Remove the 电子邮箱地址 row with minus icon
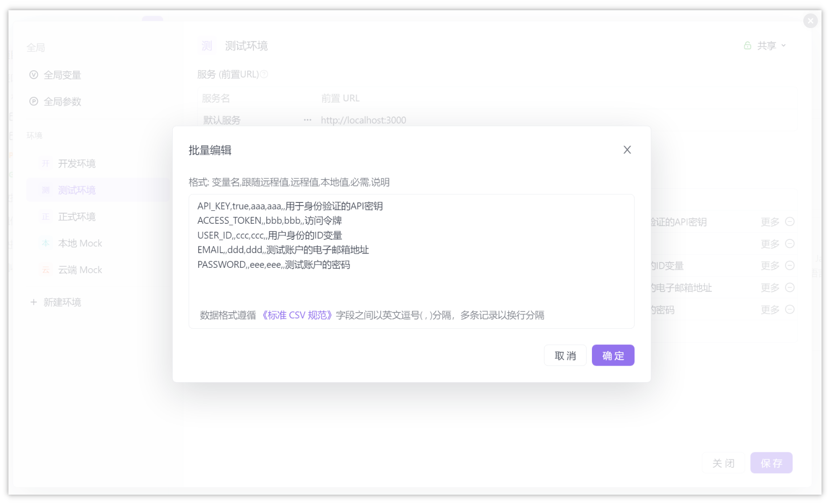 [x=790, y=287]
